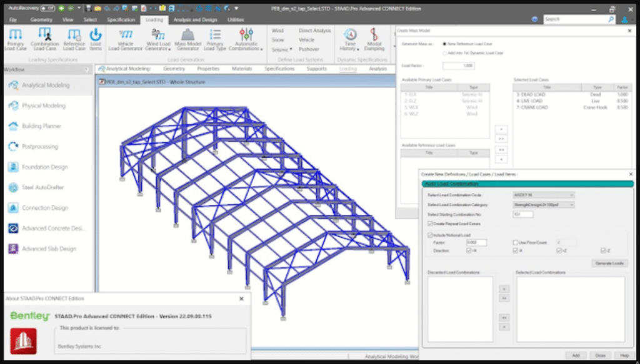Open the Combination Load Case tool
The width and height of the screenshot is (640, 364).
(x=44, y=35)
